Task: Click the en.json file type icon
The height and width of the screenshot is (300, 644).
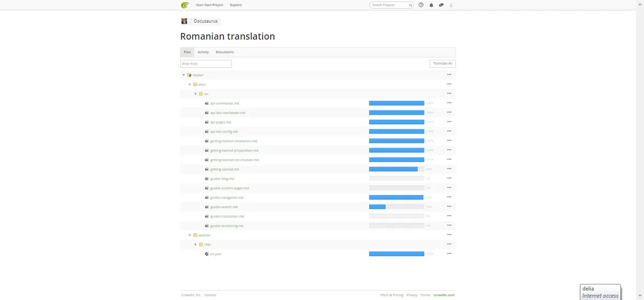Action: [207, 254]
